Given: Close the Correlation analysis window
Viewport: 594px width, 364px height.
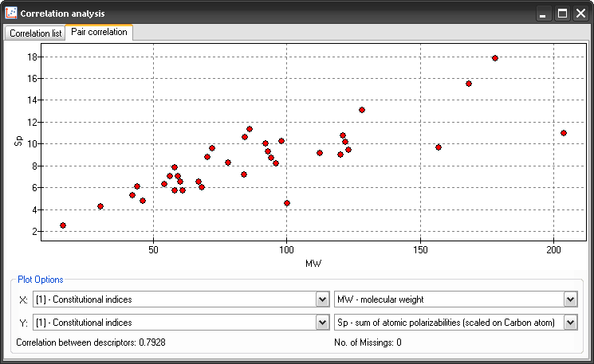Looking at the screenshot, I should 580,14.
